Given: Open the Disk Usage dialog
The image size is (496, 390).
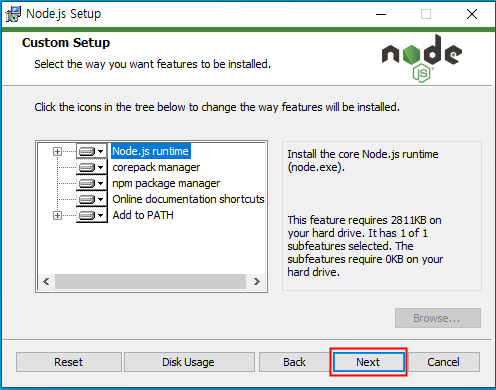Looking at the screenshot, I should tap(189, 362).
